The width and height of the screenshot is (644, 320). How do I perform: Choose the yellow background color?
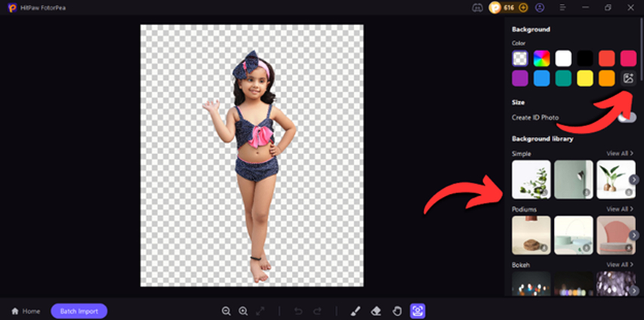pyautogui.click(x=585, y=78)
